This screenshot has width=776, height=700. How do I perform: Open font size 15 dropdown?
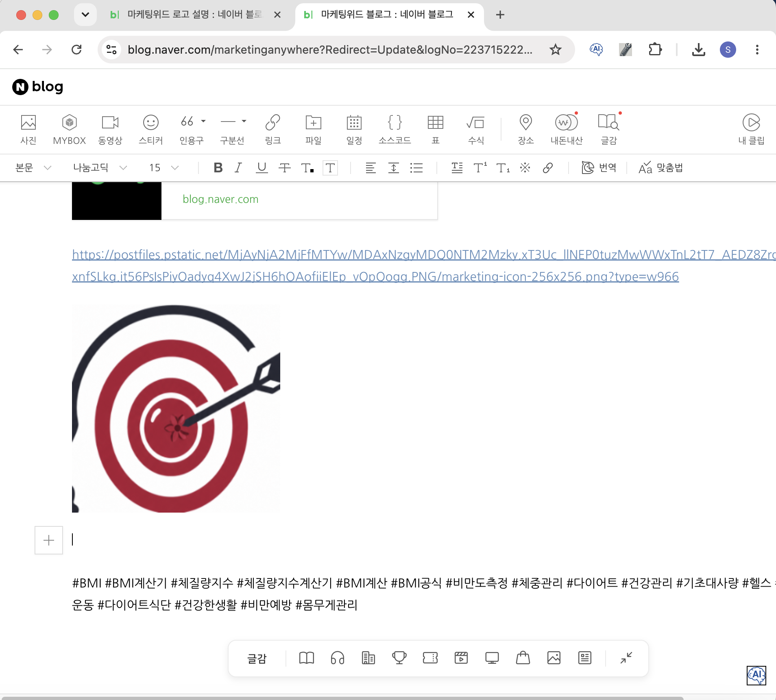click(x=164, y=167)
